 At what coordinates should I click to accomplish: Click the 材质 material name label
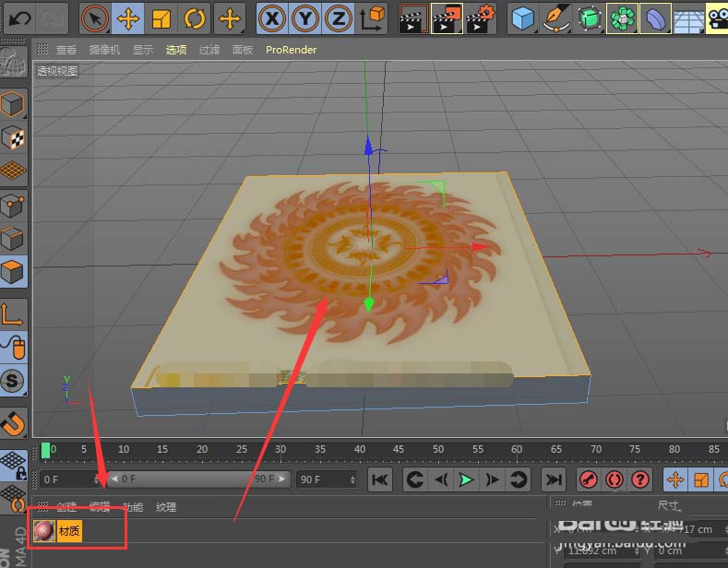pos(69,531)
